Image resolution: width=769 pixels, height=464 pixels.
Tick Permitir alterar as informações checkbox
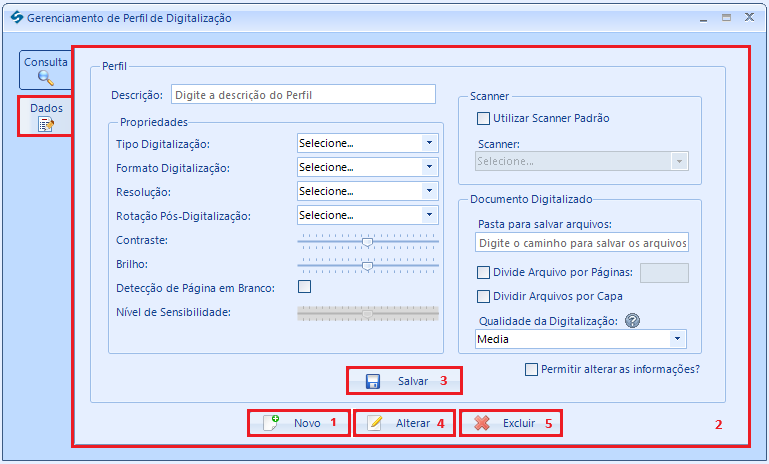tap(531, 369)
